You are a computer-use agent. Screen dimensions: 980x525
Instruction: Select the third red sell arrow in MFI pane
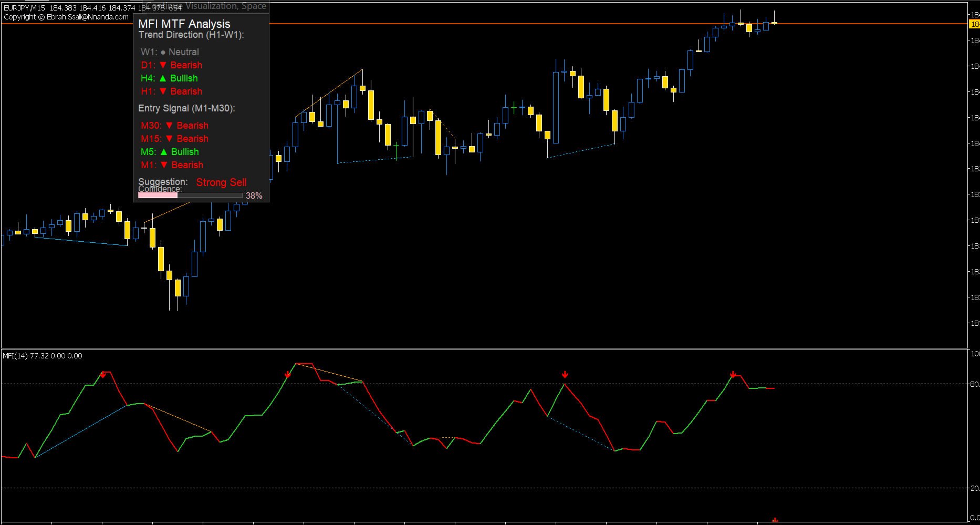(565, 374)
